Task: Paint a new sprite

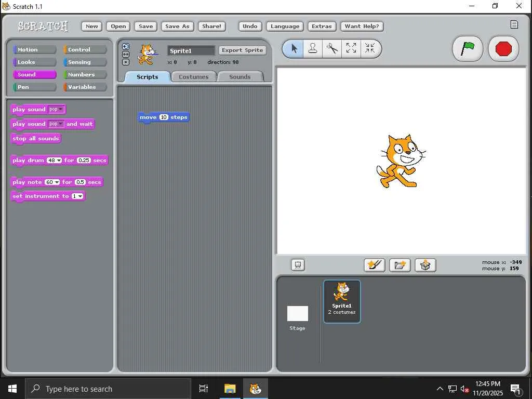Action: 374,265
